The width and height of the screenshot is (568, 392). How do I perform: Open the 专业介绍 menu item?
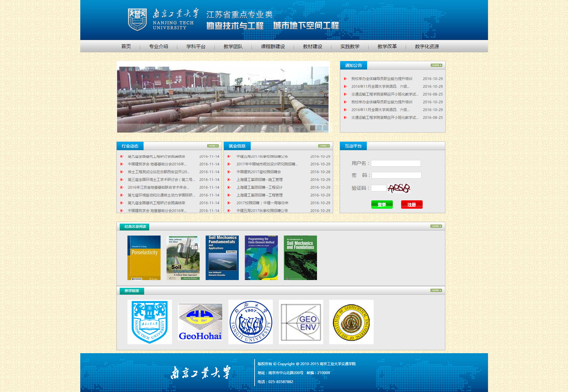(x=158, y=46)
